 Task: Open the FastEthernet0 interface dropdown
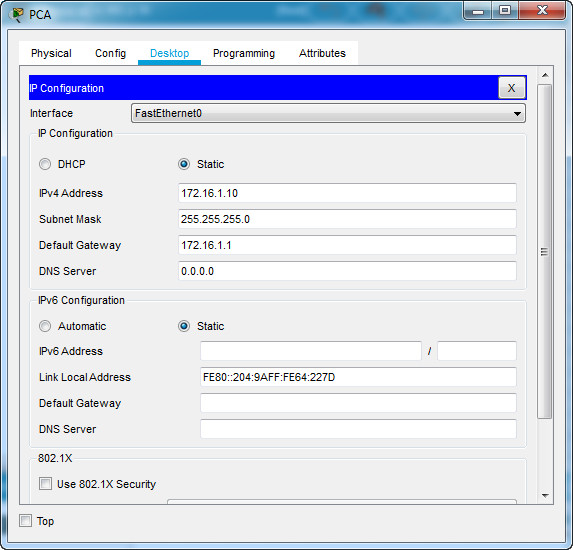[328, 113]
